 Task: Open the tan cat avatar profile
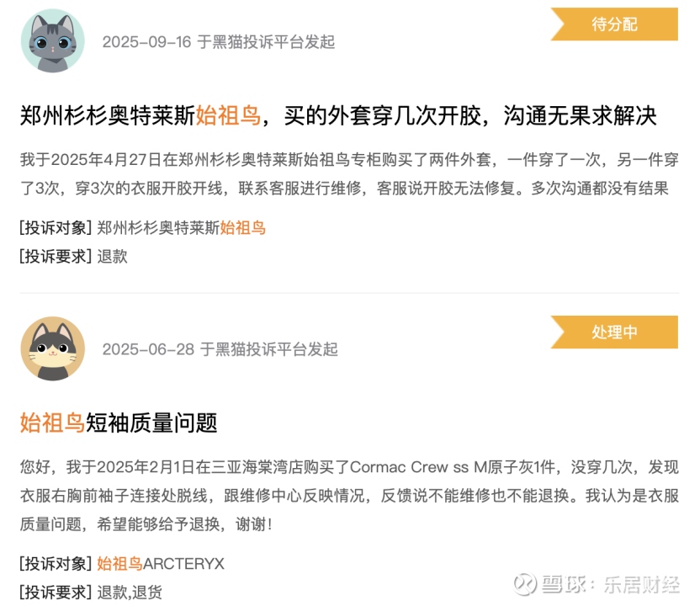(53, 348)
